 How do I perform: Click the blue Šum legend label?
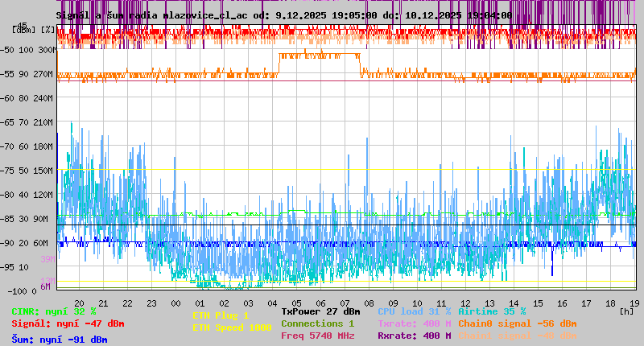coord(60,340)
